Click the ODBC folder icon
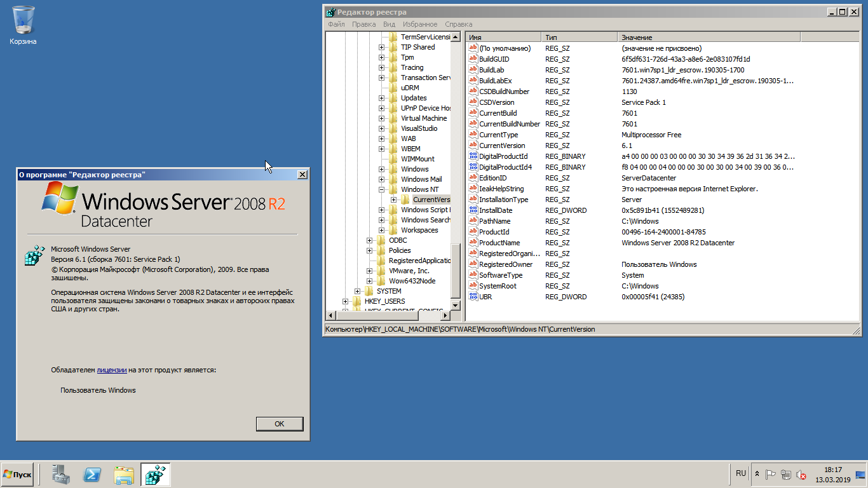 [x=381, y=240]
